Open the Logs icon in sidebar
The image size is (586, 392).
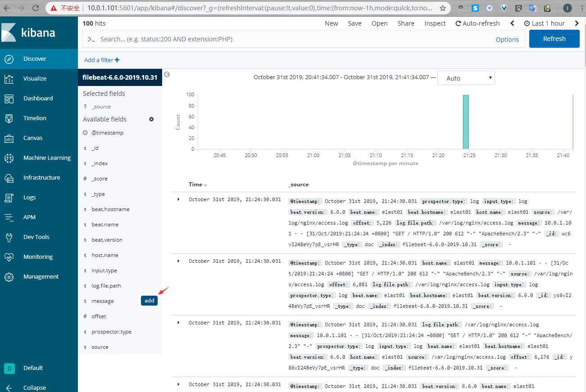[9, 198]
